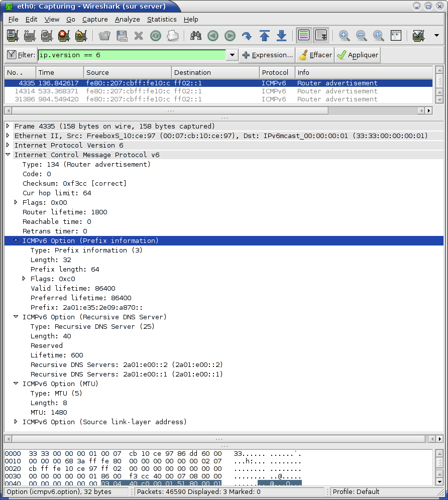The image size is (448, 500).
Task: Jump to the last packet
Action: click(x=281, y=36)
